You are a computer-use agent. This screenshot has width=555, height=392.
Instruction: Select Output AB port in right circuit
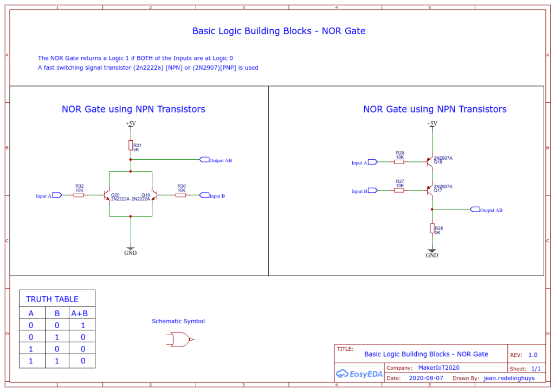click(486, 210)
